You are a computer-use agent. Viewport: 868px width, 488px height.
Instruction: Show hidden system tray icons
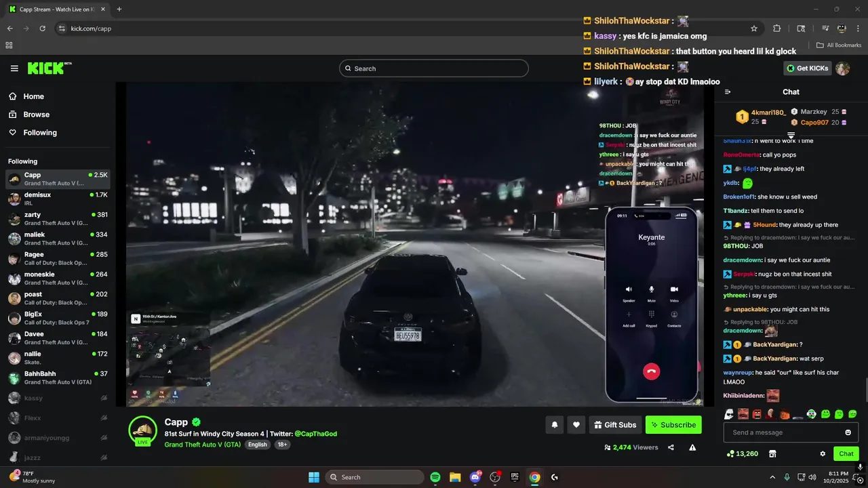[772, 477]
